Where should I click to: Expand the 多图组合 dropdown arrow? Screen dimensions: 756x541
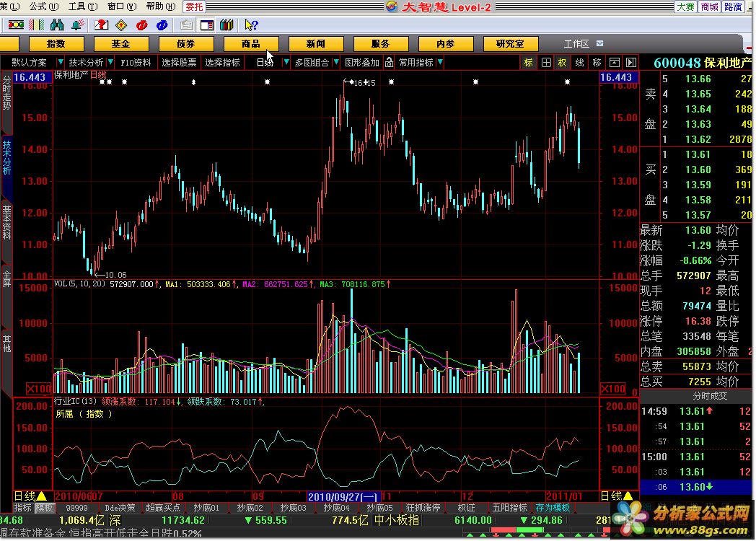[335, 62]
